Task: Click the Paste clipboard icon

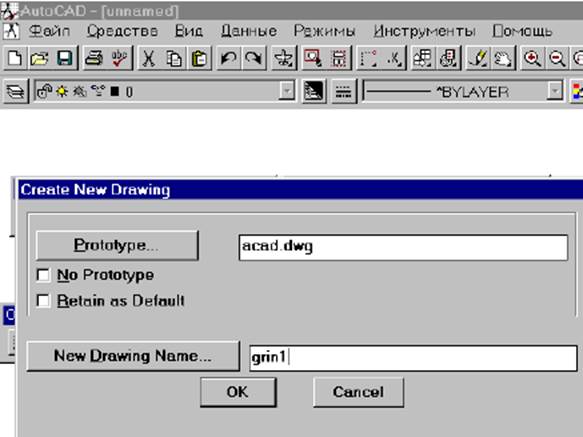Action: (x=199, y=58)
